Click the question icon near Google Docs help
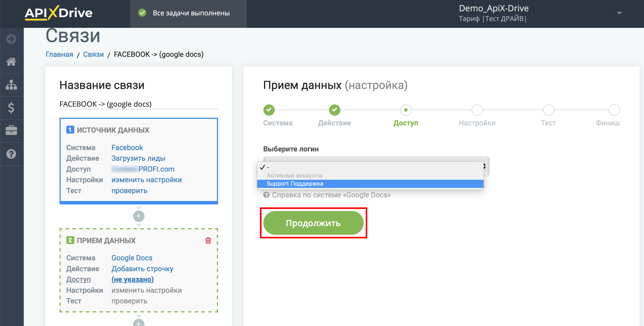Image resolution: width=644 pixels, height=326 pixels. click(267, 195)
